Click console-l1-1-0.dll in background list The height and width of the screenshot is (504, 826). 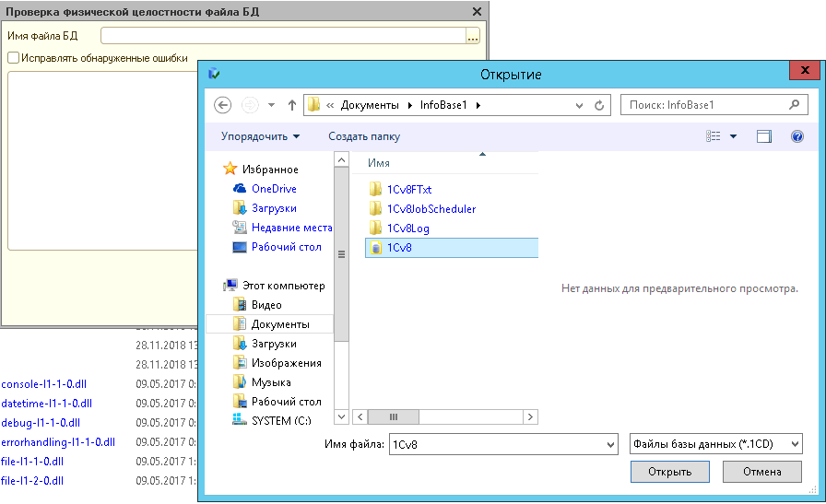pyautogui.click(x=43, y=384)
